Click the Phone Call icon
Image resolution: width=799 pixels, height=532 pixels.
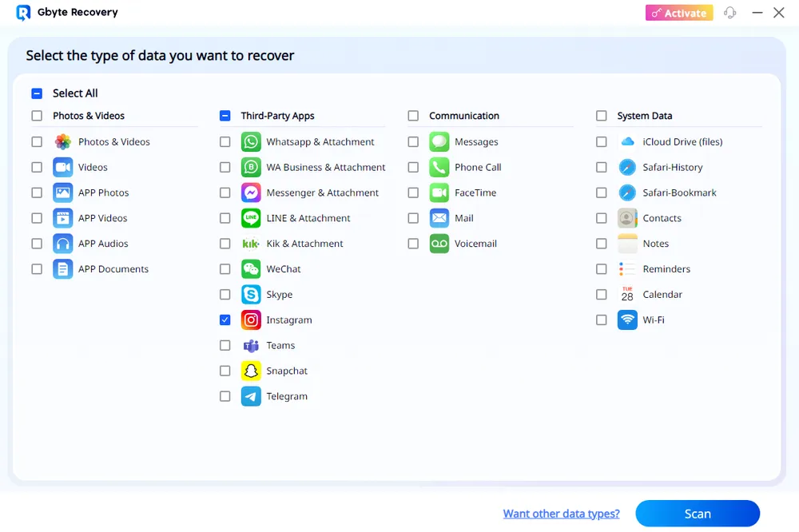439,167
